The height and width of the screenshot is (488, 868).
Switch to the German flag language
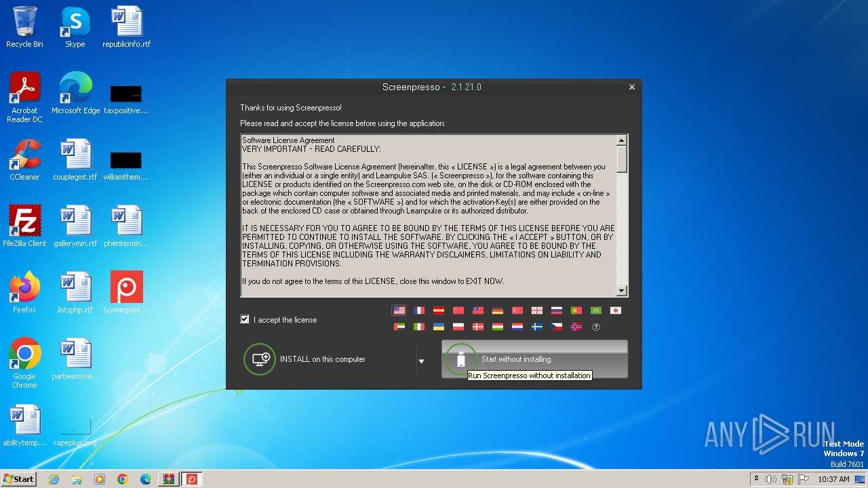(x=498, y=310)
